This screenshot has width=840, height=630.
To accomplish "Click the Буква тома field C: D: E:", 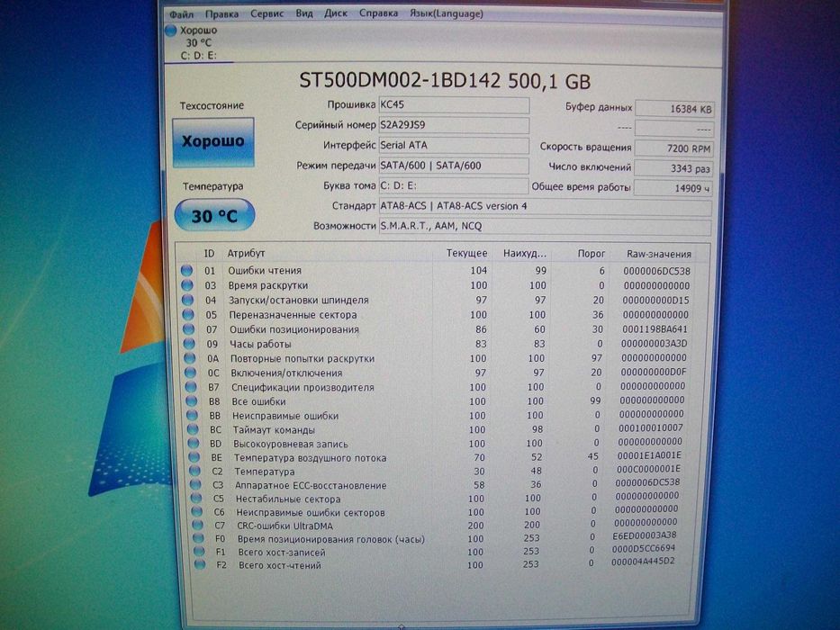I will (x=454, y=186).
